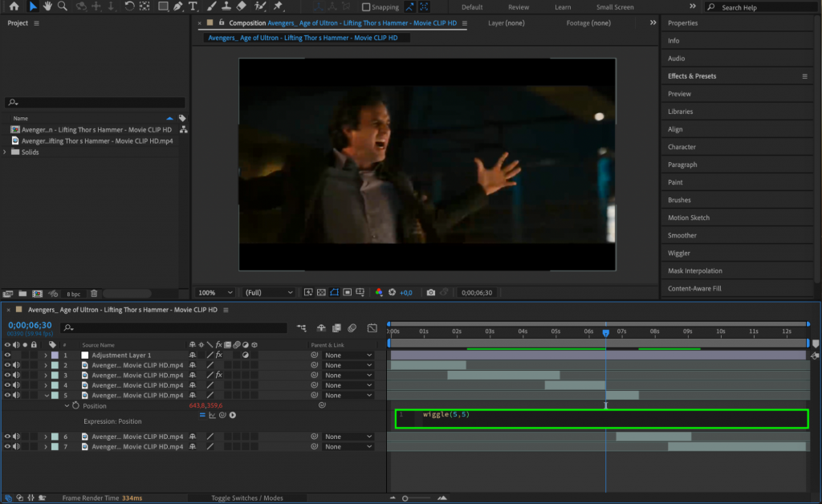Open the 100% magnification dropdown
This screenshot has width=822, height=504.
pyautogui.click(x=214, y=292)
